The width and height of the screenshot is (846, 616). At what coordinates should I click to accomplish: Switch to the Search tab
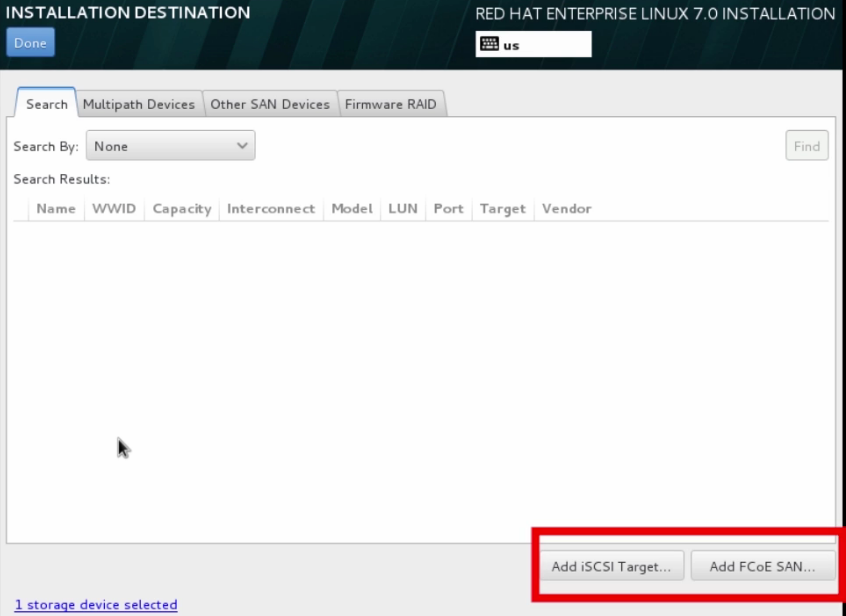tap(46, 104)
